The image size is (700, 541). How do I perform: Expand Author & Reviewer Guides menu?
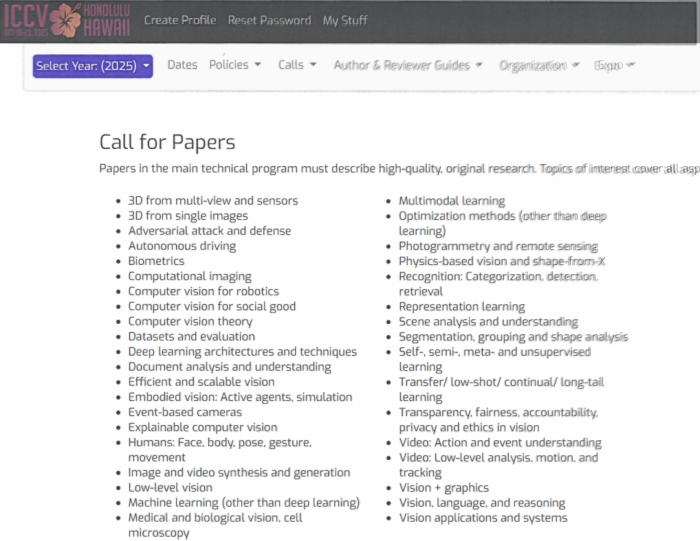pyautogui.click(x=408, y=65)
